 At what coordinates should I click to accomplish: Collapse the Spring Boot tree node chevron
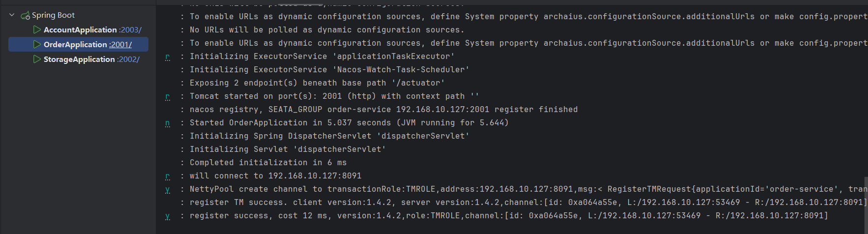12,15
